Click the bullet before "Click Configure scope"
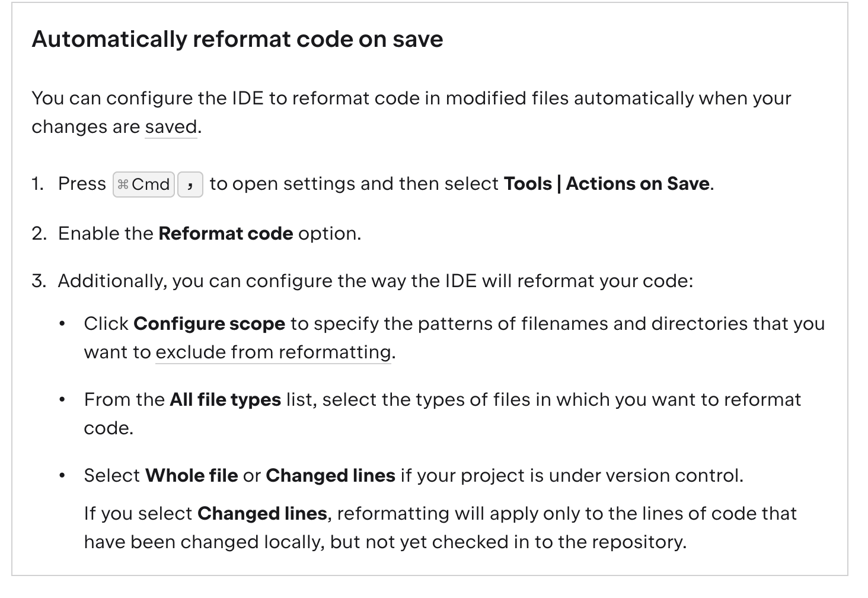The image size is (868, 598). click(62, 325)
